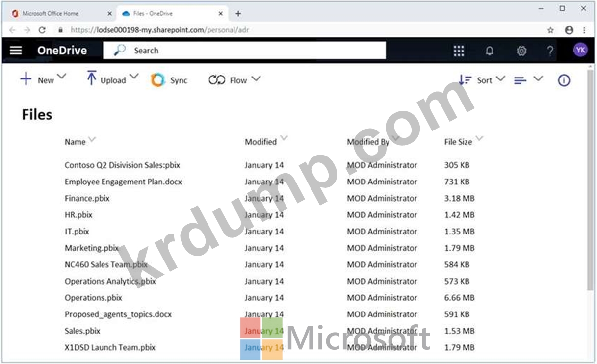The image size is (597, 364).
Task: Open X1DSD Launch Team.pbix
Action: coord(110,348)
